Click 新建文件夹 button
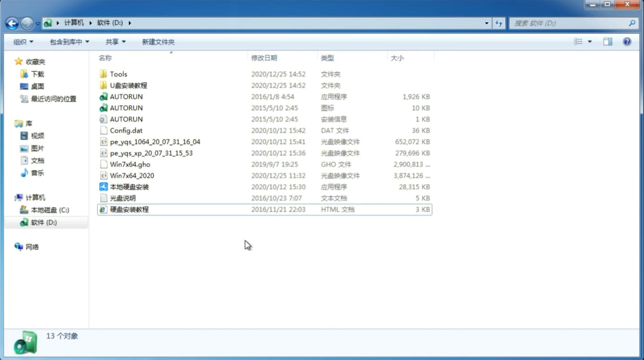 pyautogui.click(x=158, y=41)
